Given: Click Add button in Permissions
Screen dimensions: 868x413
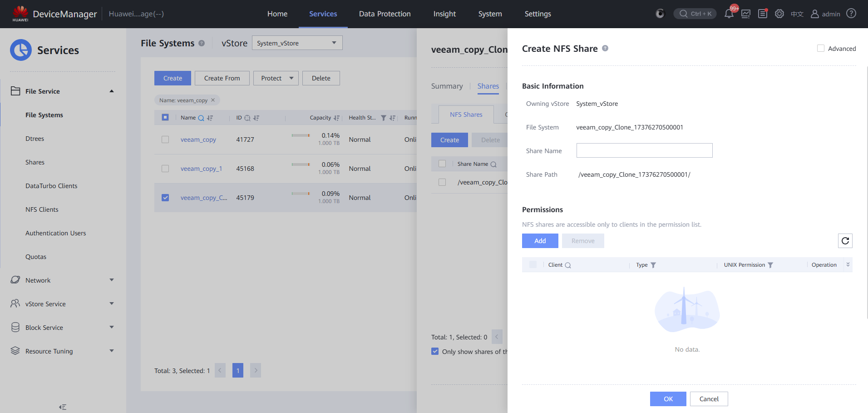Looking at the screenshot, I should tap(540, 241).
